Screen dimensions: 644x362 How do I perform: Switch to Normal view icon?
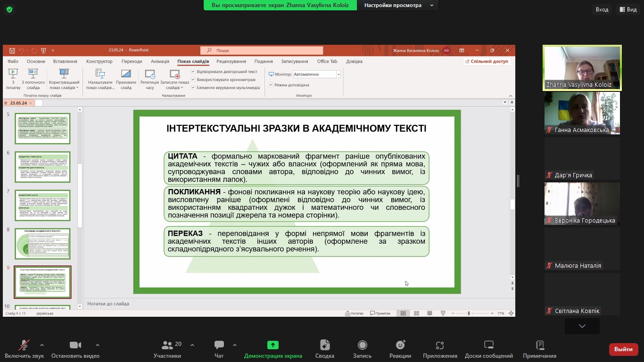[x=403, y=313]
